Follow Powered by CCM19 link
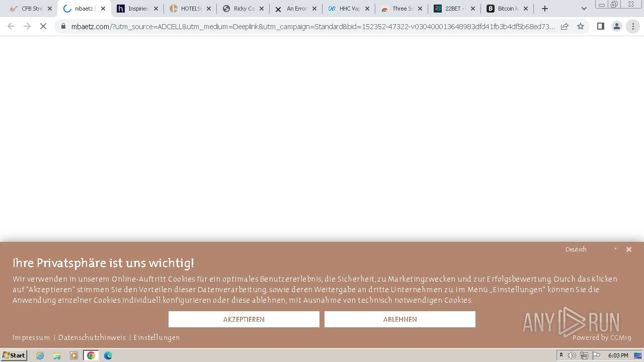 tap(602, 338)
